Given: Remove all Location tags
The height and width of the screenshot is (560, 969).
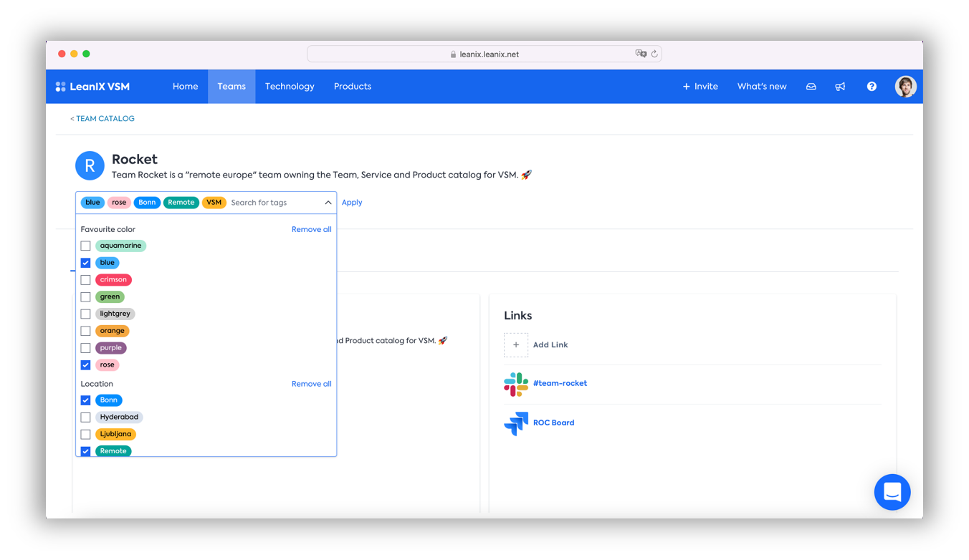Looking at the screenshot, I should (312, 385).
